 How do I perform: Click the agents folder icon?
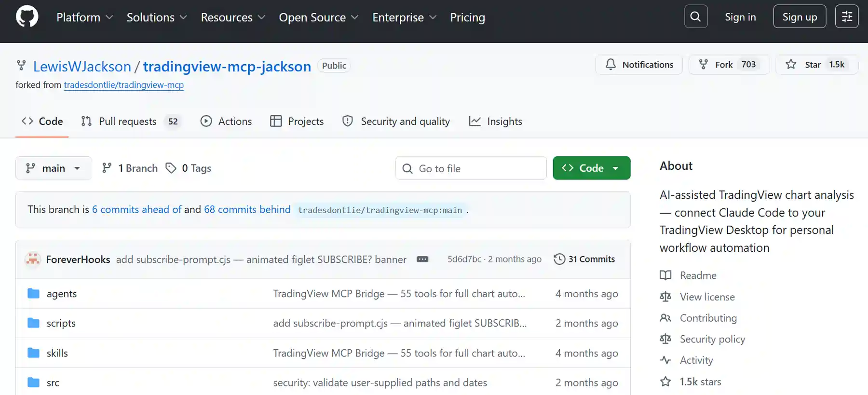[33, 293]
